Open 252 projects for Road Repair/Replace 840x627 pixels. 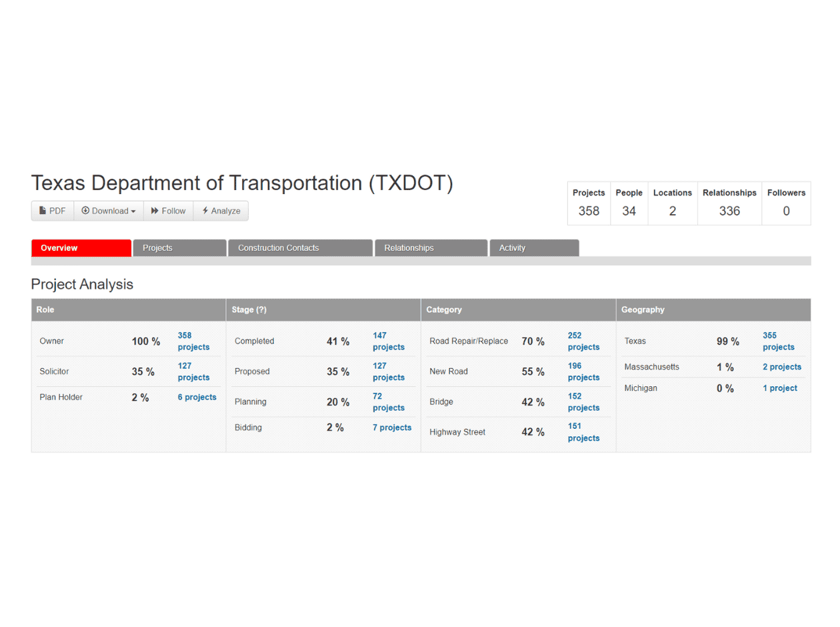pyautogui.click(x=583, y=341)
